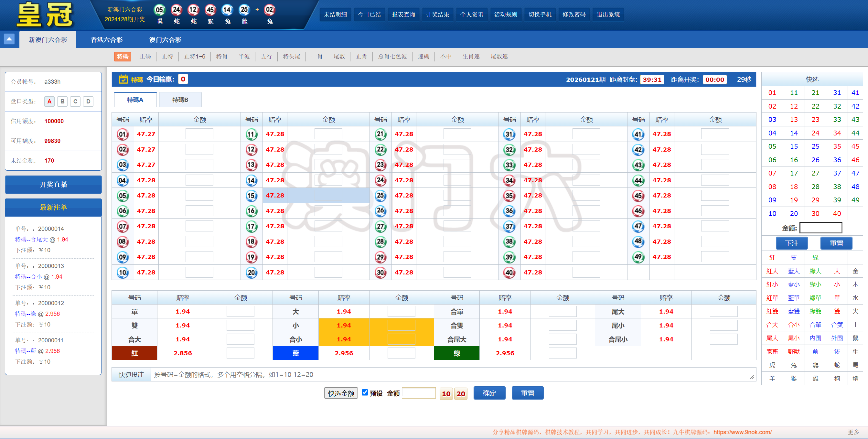Click the green number 22 ball
The height and width of the screenshot is (439, 868).
click(x=380, y=149)
